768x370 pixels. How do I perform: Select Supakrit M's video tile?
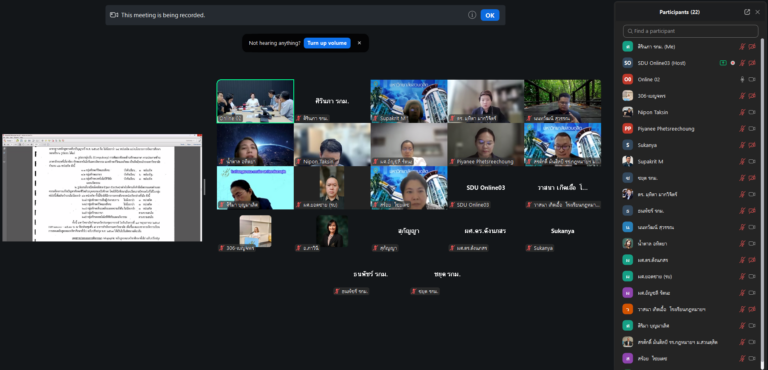(x=409, y=101)
